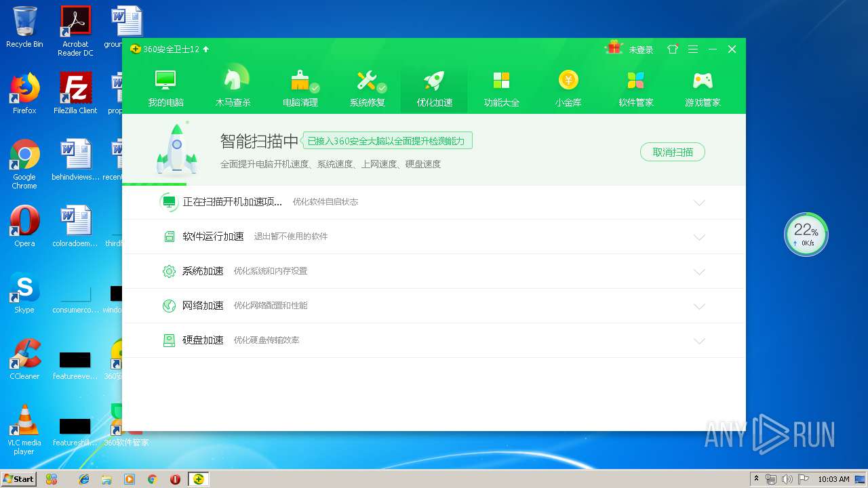
Task: Open coloradoem Word document on desktop
Action: [75, 226]
